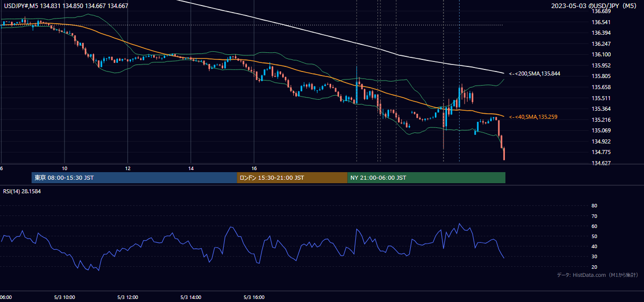Viewport: 644px width, 302px height.
Task: Click price axis value 134.922
Action: point(601,141)
